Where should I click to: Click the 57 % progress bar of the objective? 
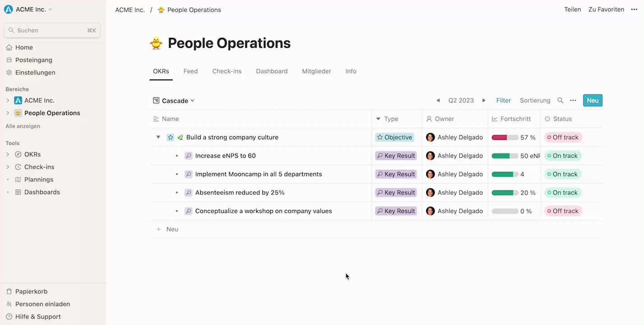[505, 137]
